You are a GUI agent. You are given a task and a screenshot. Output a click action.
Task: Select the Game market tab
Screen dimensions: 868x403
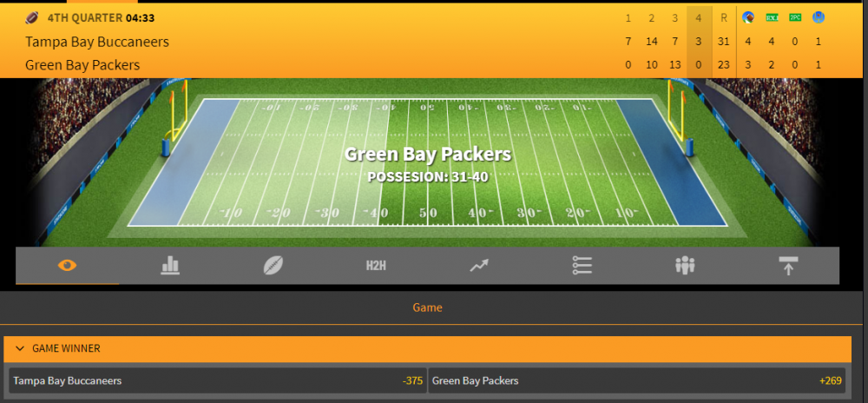[x=427, y=307]
